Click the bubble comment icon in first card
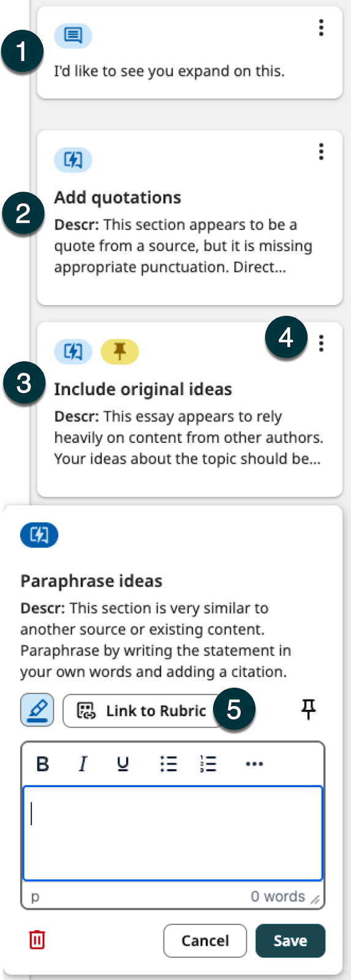Screen dimensions: 351x980 (x=73, y=36)
